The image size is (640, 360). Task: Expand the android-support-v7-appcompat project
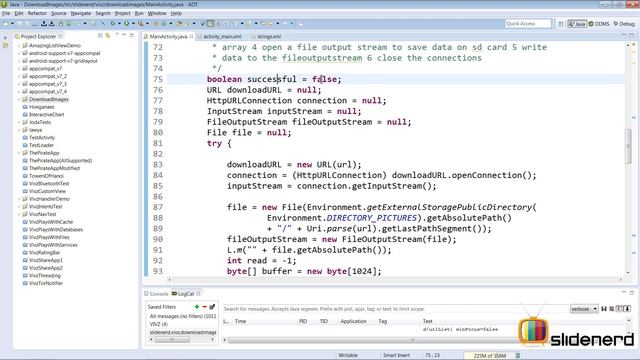(x=19, y=53)
